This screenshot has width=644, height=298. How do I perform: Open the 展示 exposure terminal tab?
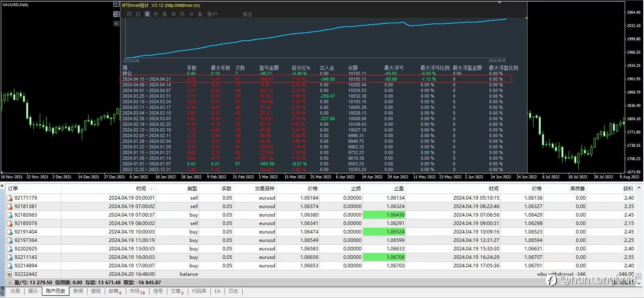(33, 291)
